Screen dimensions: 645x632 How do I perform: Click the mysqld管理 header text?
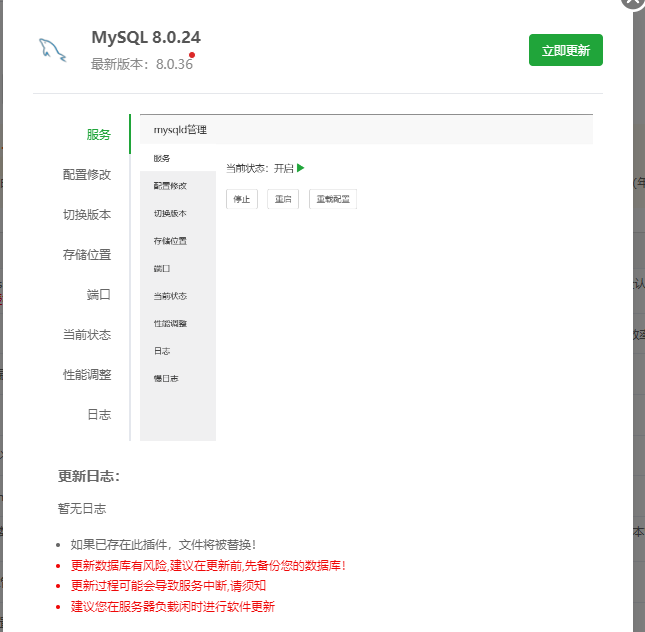click(x=180, y=130)
